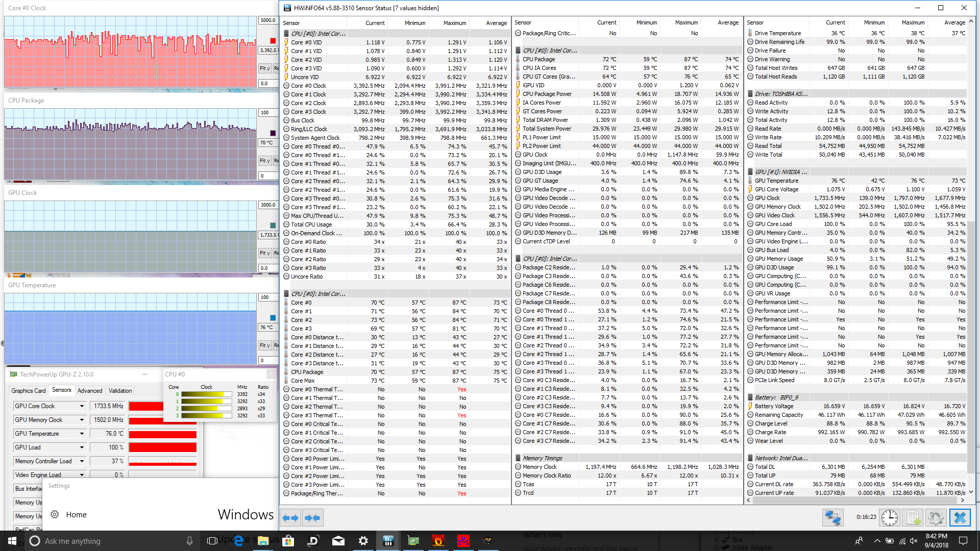Click the Cortana microphone icon
980x551 pixels.
coord(189,541)
